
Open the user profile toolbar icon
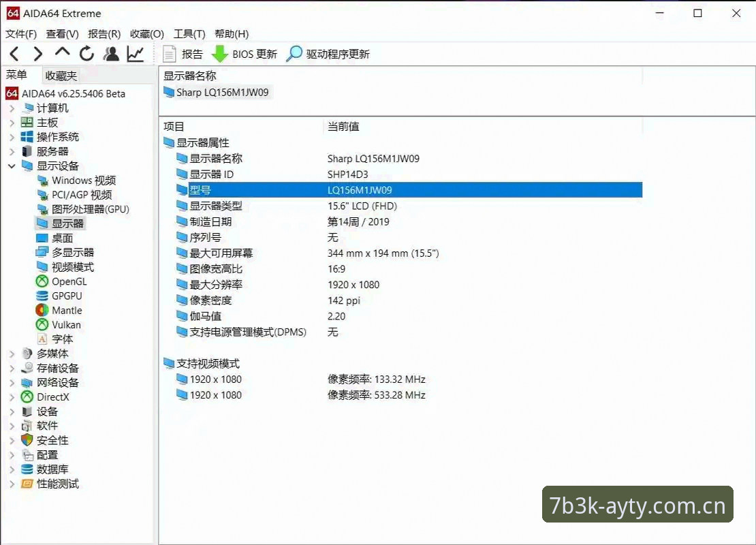click(x=112, y=54)
